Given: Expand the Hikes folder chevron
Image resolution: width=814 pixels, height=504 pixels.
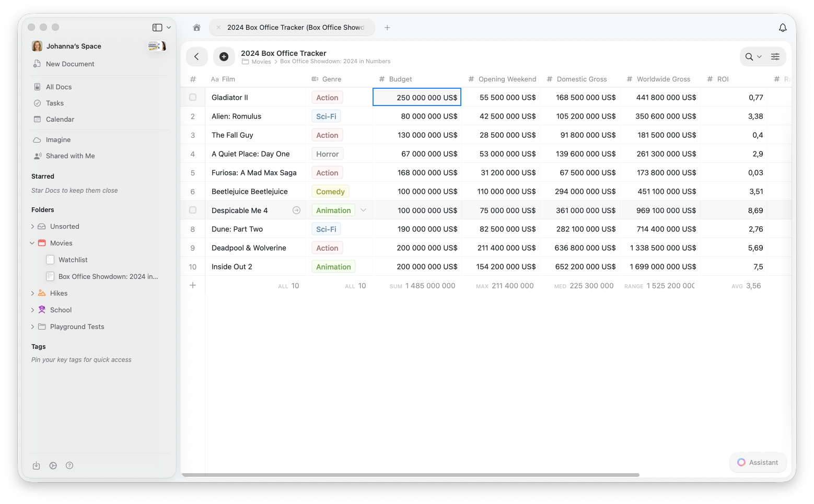Looking at the screenshot, I should [x=32, y=293].
